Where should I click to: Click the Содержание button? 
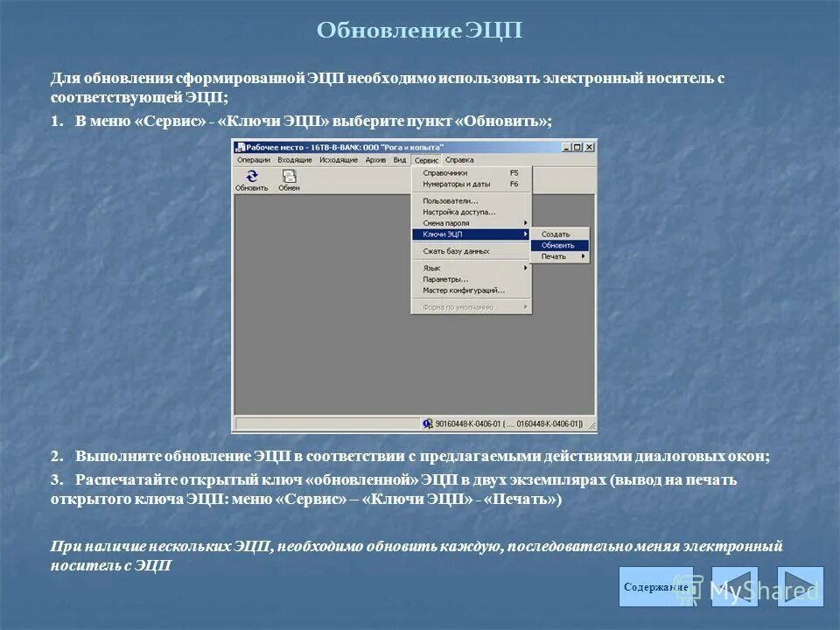(x=655, y=586)
